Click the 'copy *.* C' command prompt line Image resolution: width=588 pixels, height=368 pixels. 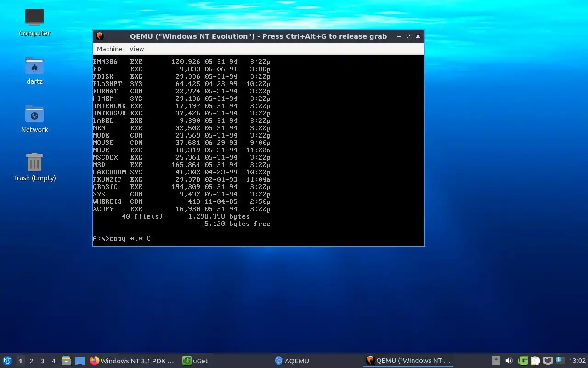pos(122,238)
